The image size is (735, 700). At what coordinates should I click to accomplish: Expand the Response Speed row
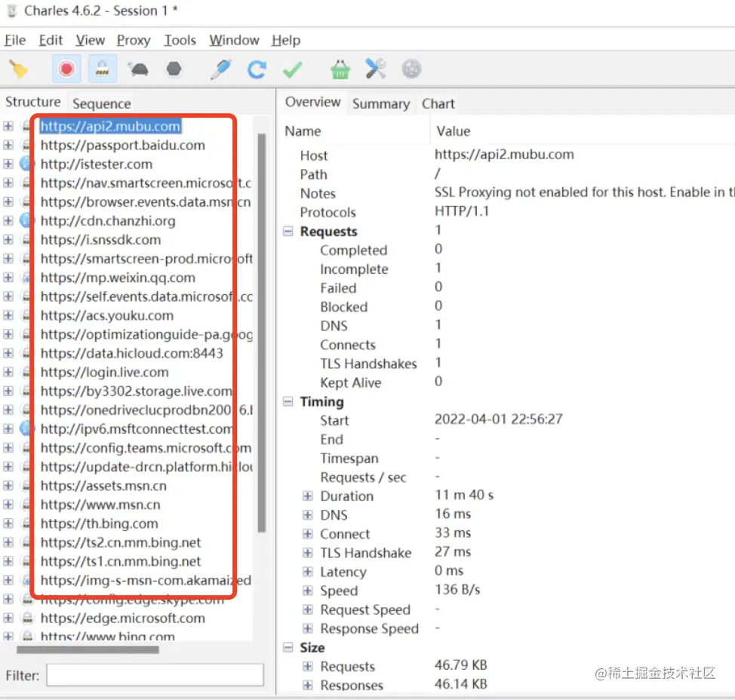[307, 628]
